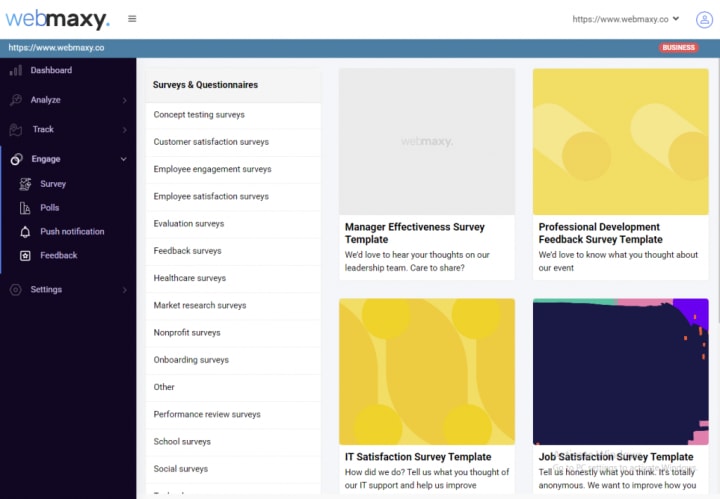This screenshot has height=499, width=720.
Task: Click the hamburger menu icon
Action: coord(132,19)
